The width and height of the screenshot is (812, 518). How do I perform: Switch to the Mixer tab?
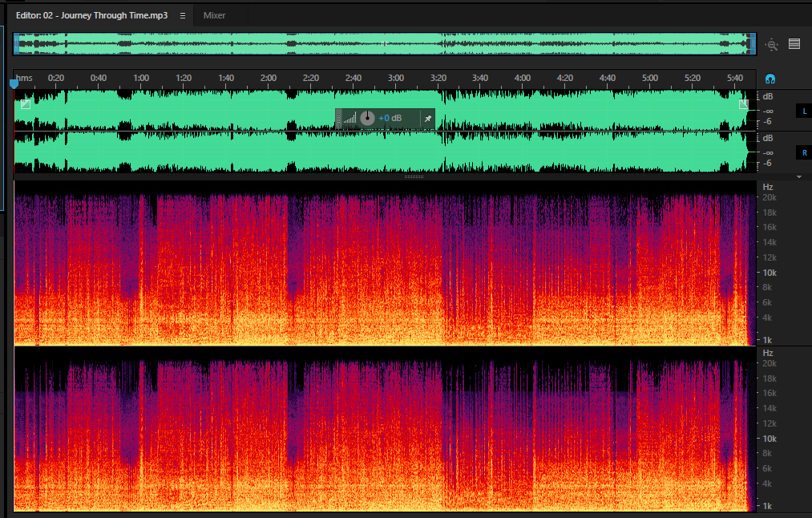click(214, 15)
